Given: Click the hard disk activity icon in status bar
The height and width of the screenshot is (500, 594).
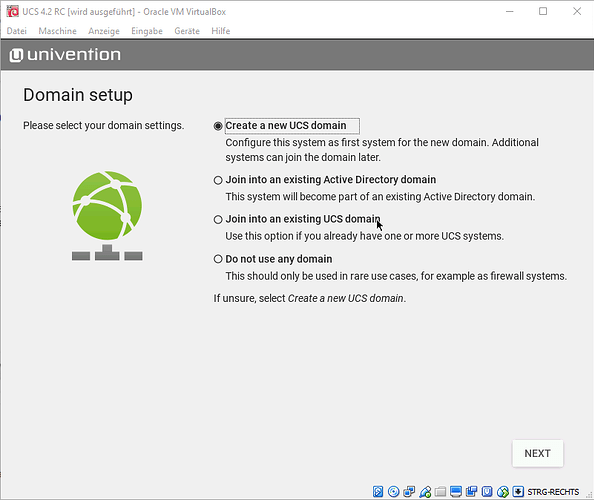Looking at the screenshot, I should tap(378, 492).
